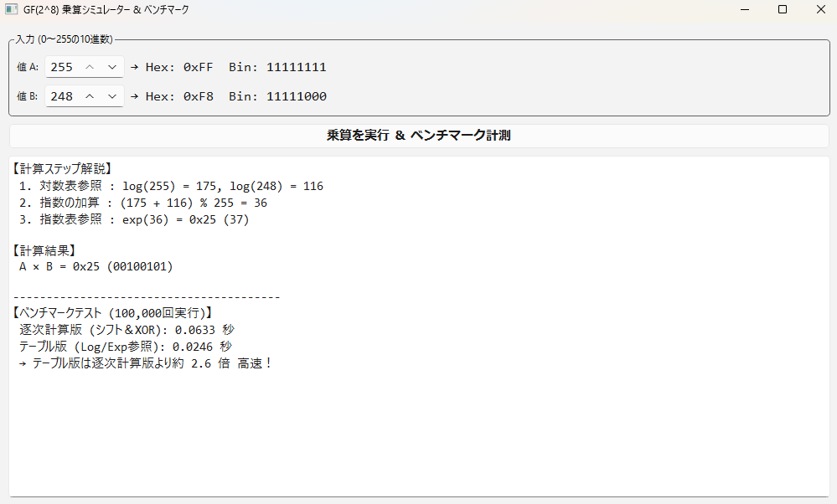
Task: Increment value B with the up arrow
Action: [90, 96]
